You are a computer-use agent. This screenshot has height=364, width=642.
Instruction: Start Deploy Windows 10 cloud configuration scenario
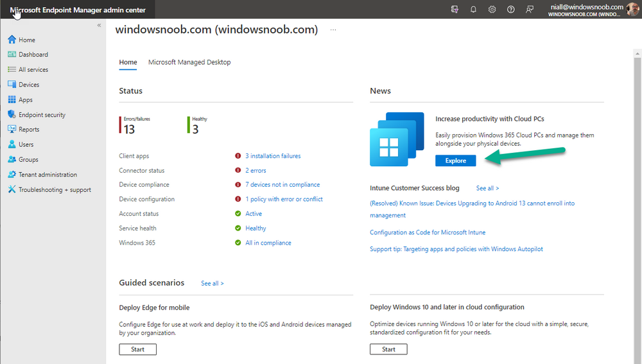388,349
